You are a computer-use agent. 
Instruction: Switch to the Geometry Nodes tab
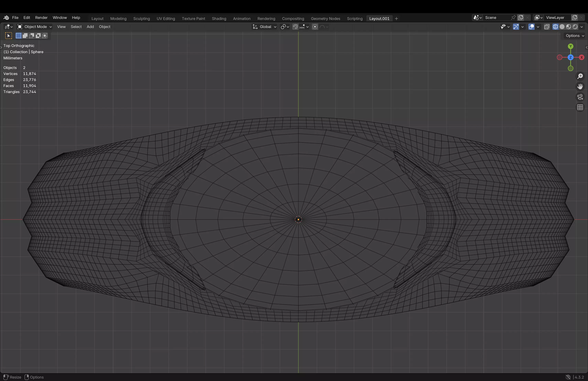325,19
